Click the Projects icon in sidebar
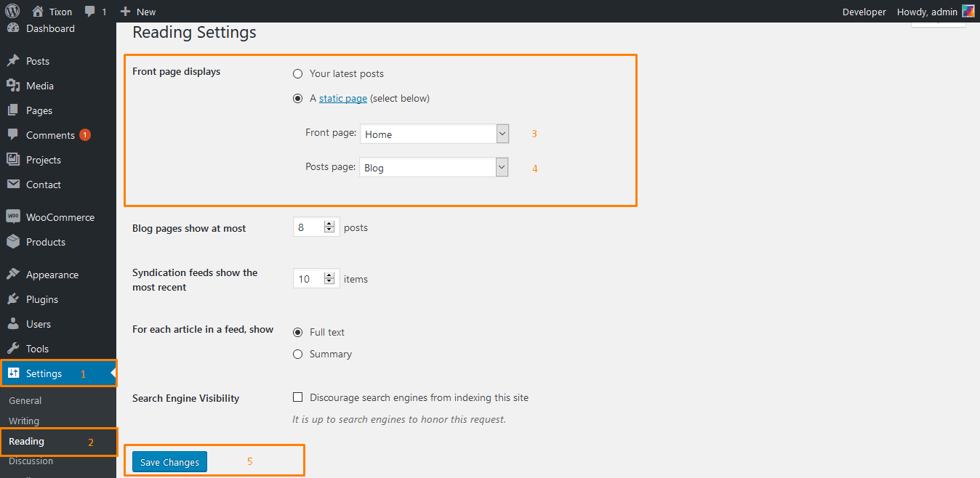The width and height of the screenshot is (980, 478). pos(12,160)
